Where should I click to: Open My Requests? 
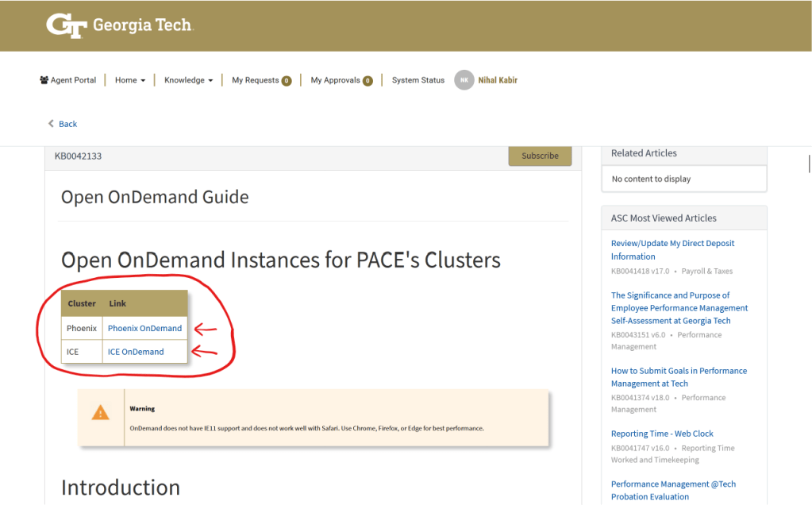point(256,79)
